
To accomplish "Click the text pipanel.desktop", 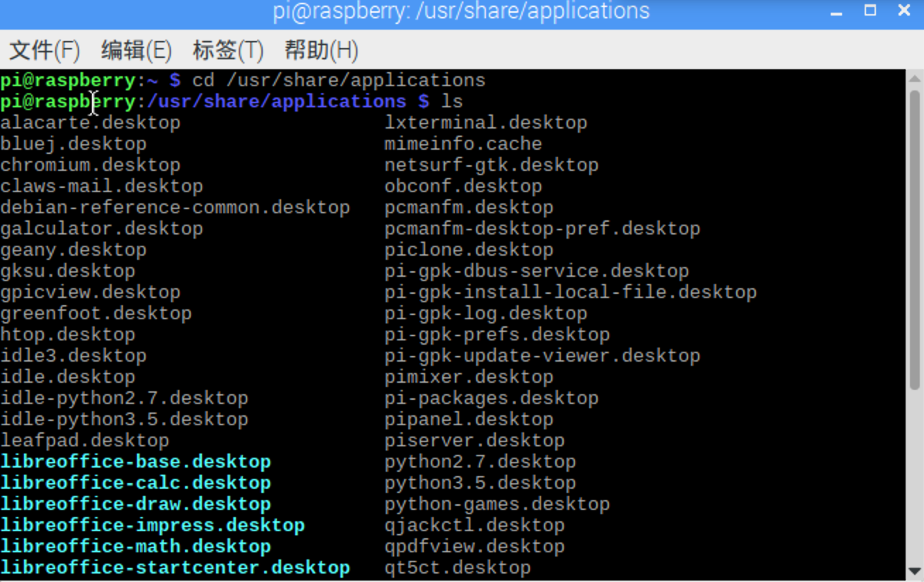I will 469,420.
